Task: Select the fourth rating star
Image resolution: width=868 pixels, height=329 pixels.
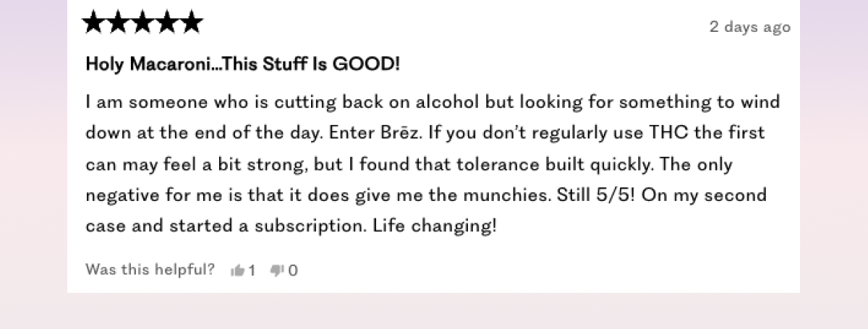Action: 166,23
